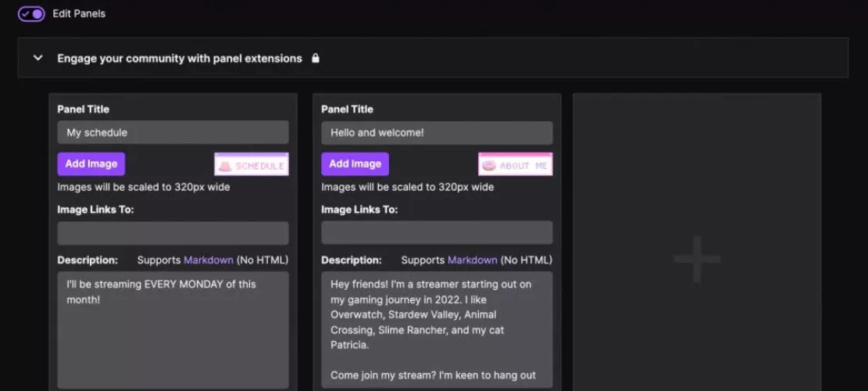Click the lock icon beside panel extensions
The height and width of the screenshot is (391, 868).
316,58
